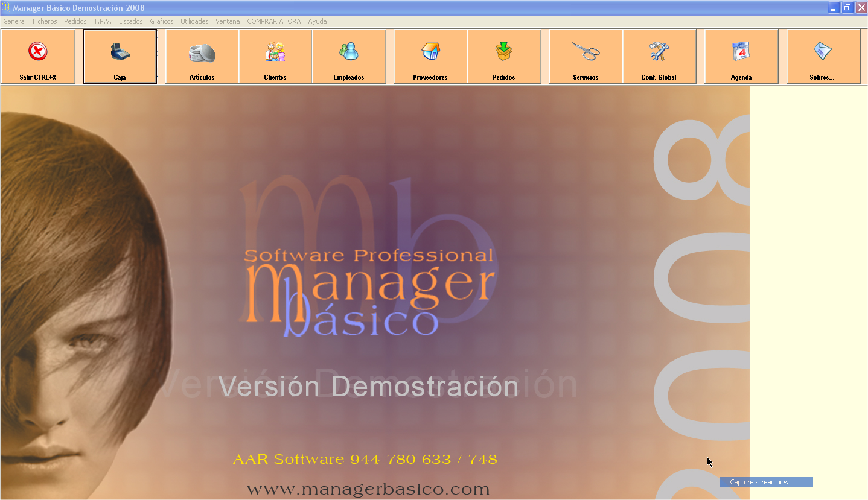868x500 pixels.
Task: Open the Pedidos menu in menu bar
Action: click(75, 21)
